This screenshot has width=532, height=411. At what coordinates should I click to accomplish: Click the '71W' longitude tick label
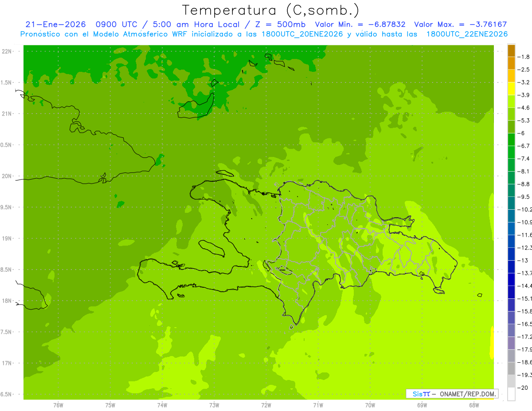click(x=318, y=405)
